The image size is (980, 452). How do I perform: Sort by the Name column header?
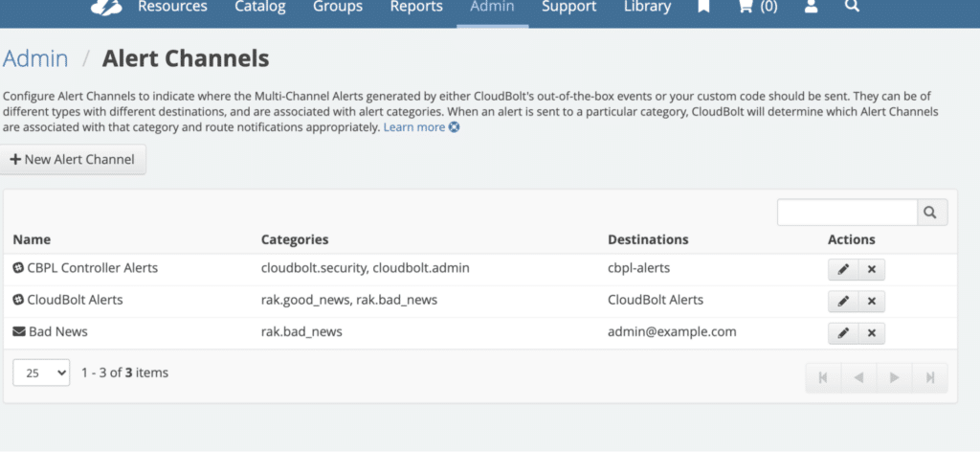pos(32,239)
